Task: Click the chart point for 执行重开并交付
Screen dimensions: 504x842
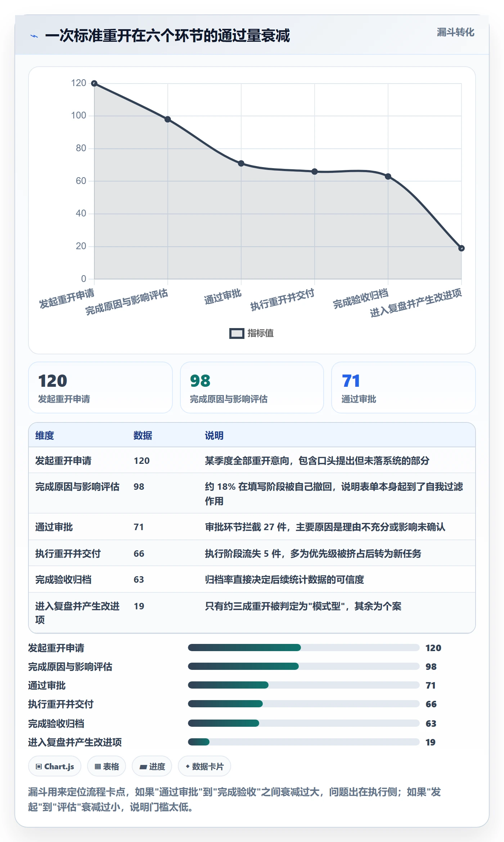Action: click(x=315, y=171)
